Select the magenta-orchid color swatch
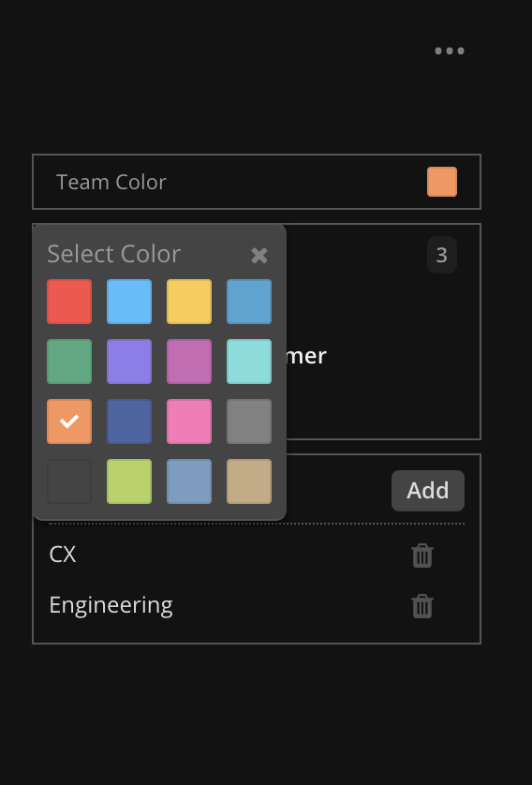532x785 pixels. click(189, 362)
